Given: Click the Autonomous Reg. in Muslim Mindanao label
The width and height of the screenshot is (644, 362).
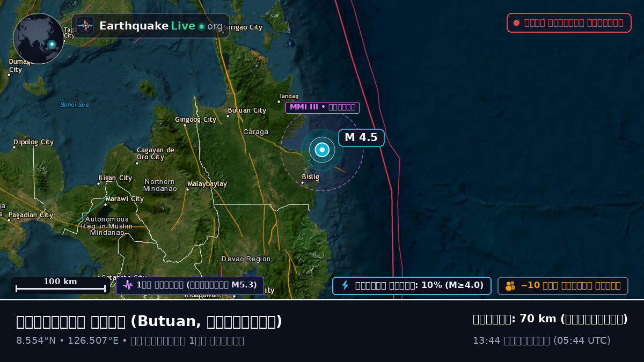Looking at the screenshot, I should [107, 226].
